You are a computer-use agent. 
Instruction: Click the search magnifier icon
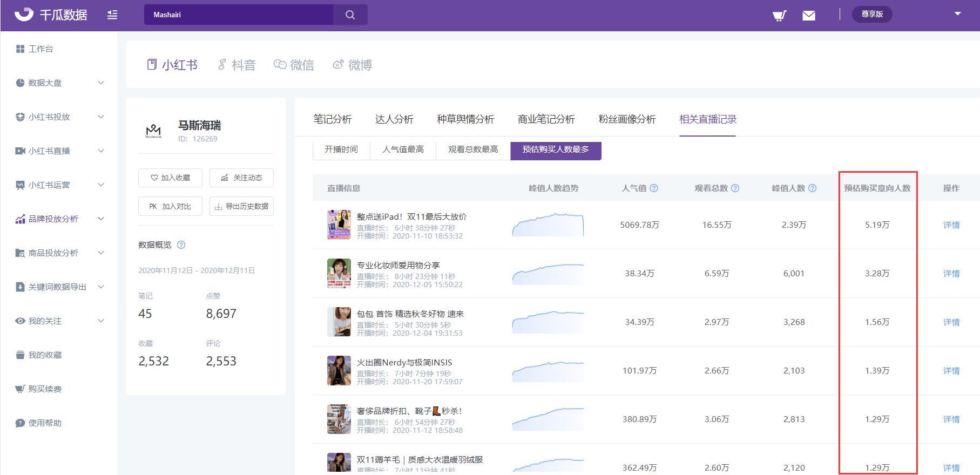(x=350, y=15)
